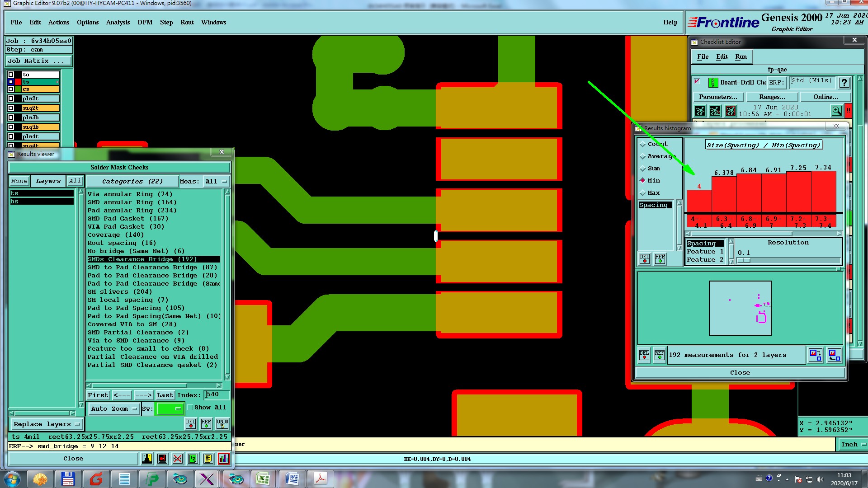Screen dimensions: 868x488
Task: Click the crossed-out REF icon
Action: point(178,459)
